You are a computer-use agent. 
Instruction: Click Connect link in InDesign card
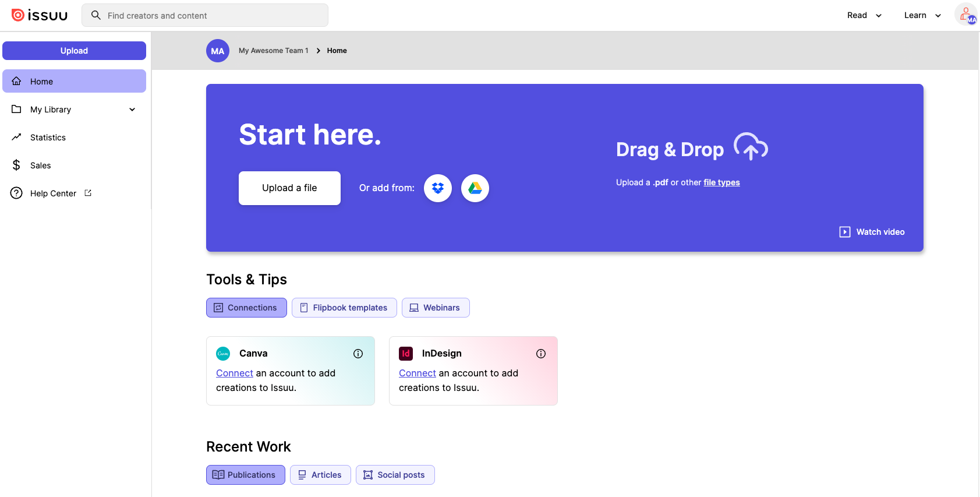click(418, 373)
